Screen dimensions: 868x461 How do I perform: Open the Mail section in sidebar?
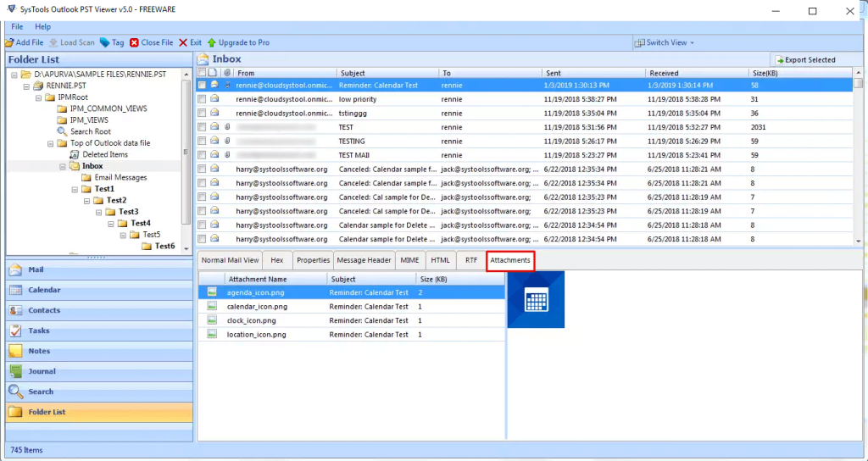pyautogui.click(x=100, y=269)
